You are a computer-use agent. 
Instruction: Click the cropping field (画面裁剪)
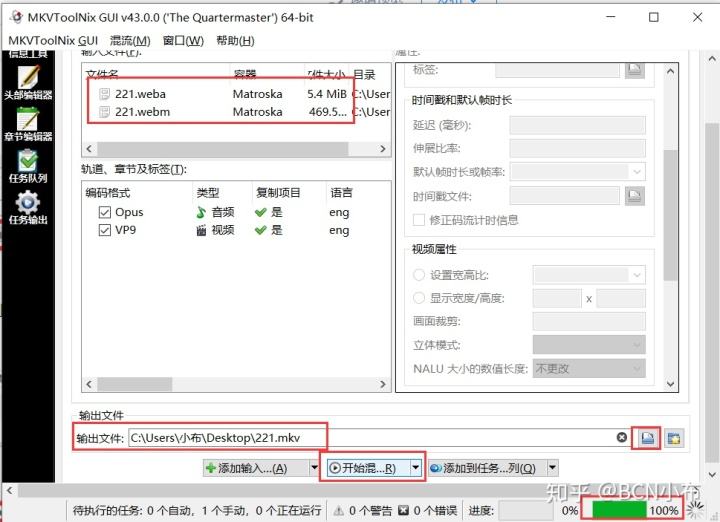589,321
